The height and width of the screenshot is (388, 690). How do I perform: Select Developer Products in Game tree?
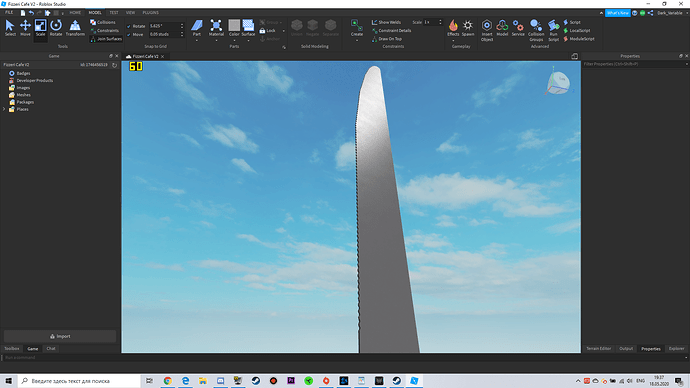coord(35,81)
